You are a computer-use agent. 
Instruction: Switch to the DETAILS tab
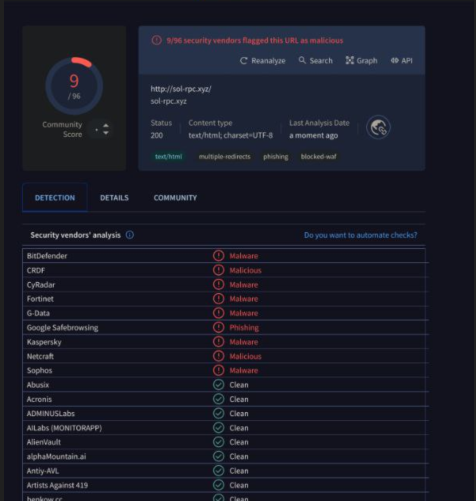tap(114, 198)
